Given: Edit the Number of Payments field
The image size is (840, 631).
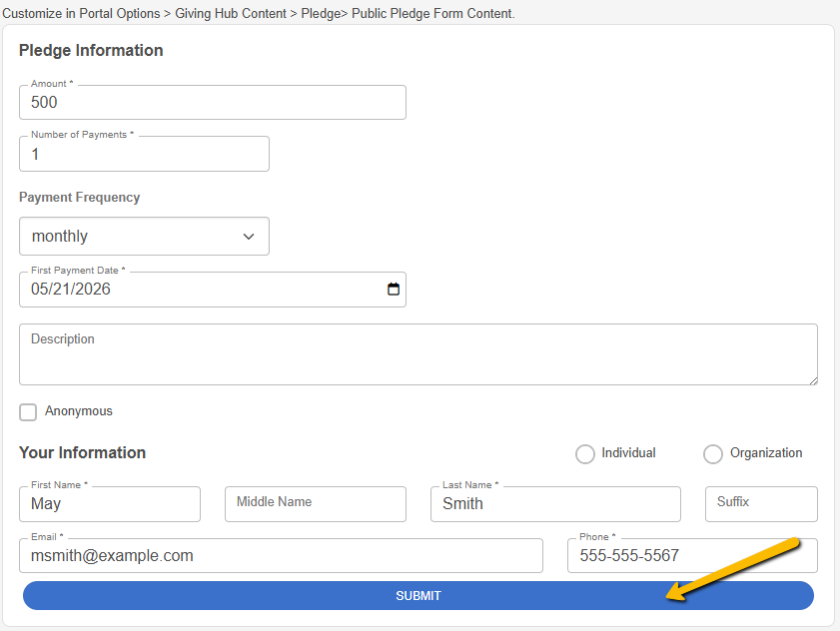Looking at the screenshot, I should [144, 154].
